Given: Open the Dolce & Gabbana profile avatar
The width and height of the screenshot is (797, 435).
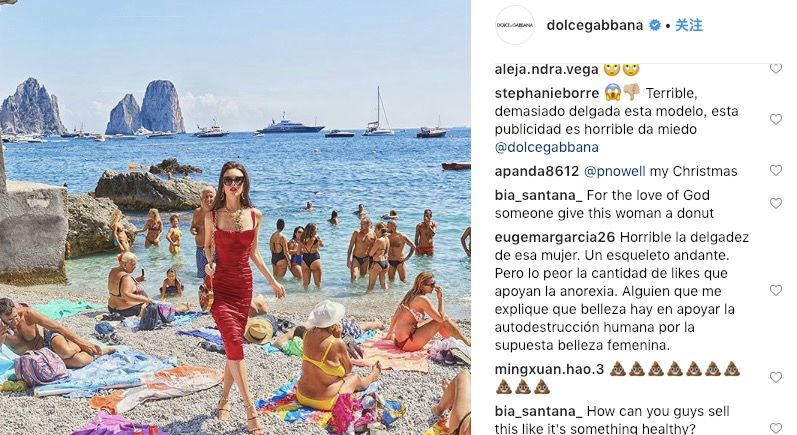Looking at the screenshot, I should pyautogui.click(x=515, y=25).
